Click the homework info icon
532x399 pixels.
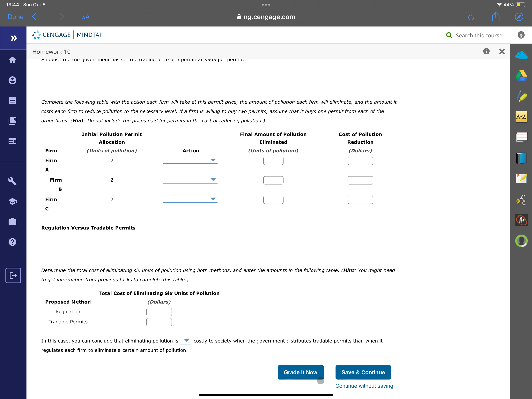click(x=486, y=51)
